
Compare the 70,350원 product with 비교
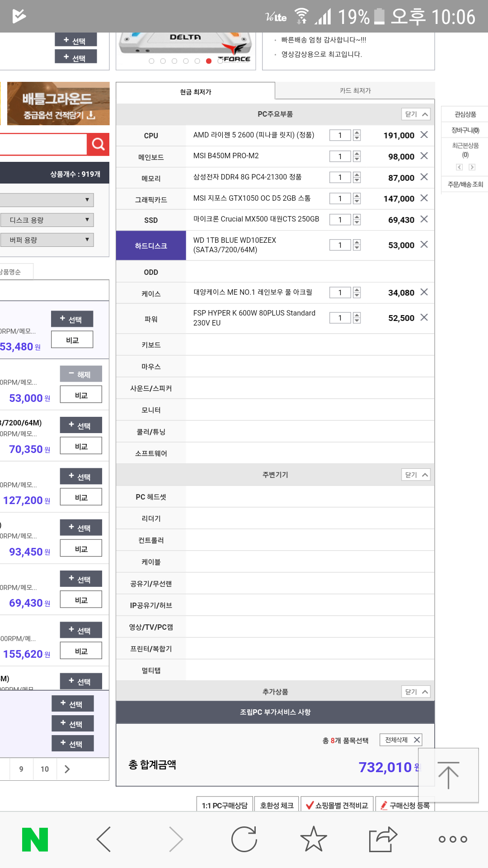81,446
